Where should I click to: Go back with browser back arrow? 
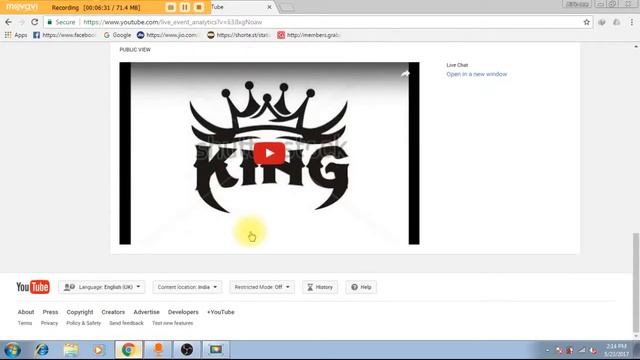(x=9, y=22)
